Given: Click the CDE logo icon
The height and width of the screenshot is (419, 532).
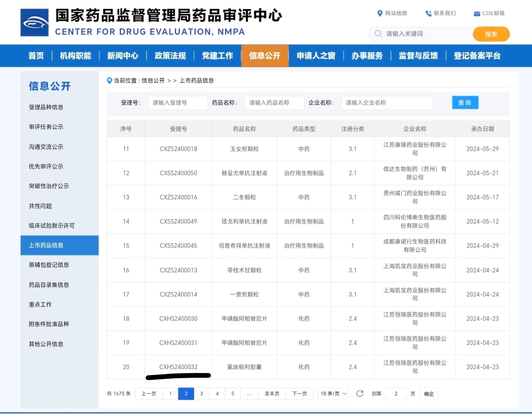Looking at the screenshot, I should tap(35, 23).
